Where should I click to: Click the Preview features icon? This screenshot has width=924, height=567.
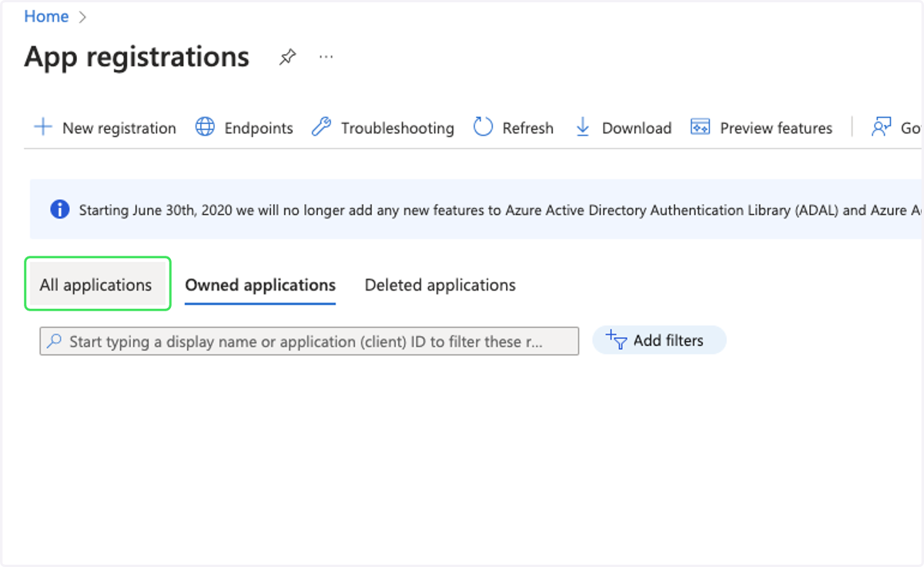(x=700, y=127)
